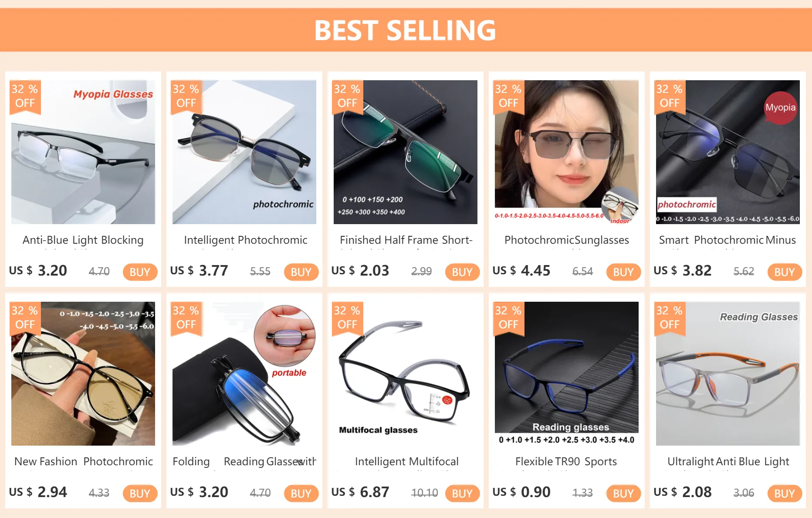Open the Intelligent Photochromic title link
This screenshot has height=518, width=812.
[x=246, y=240]
